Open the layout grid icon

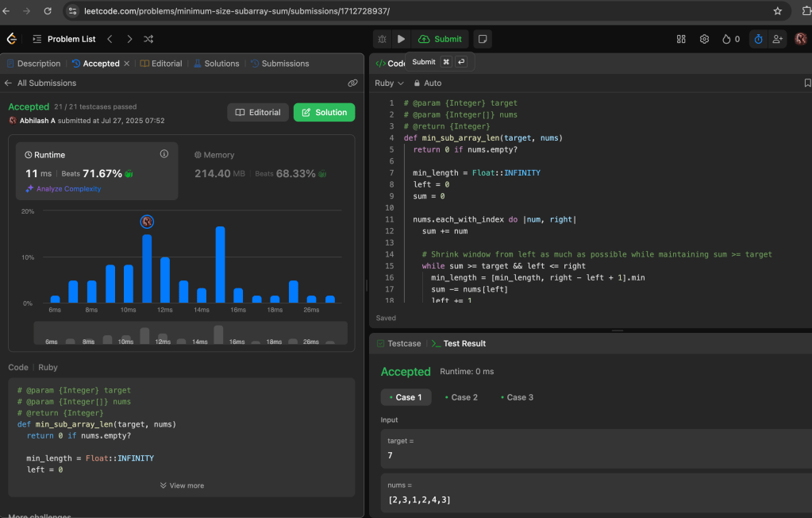click(681, 39)
